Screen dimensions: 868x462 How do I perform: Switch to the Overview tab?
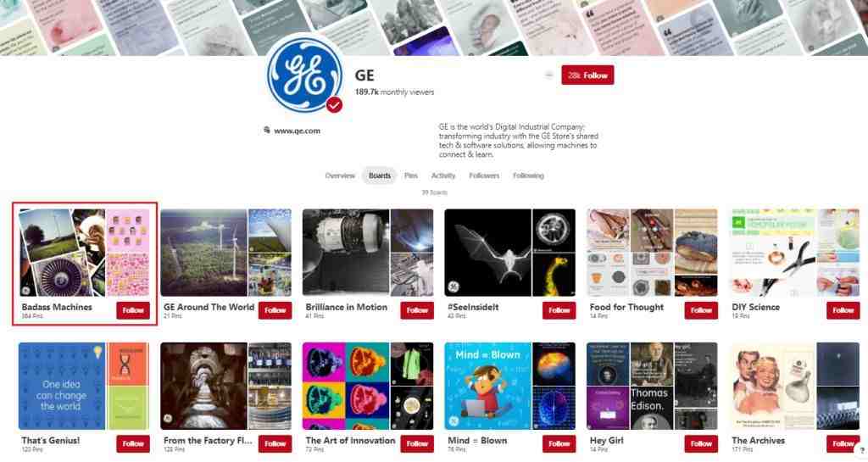click(340, 175)
